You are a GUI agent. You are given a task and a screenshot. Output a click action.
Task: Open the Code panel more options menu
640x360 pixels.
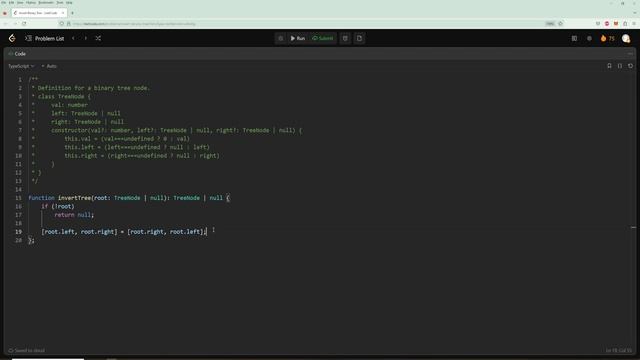pos(630,54)
